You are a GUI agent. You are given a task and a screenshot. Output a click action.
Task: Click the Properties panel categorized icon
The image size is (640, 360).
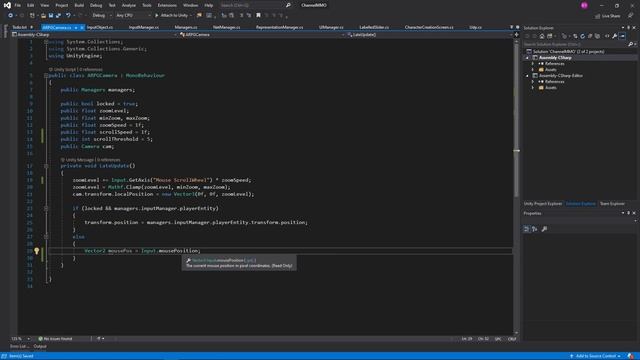tap(527, 229)
